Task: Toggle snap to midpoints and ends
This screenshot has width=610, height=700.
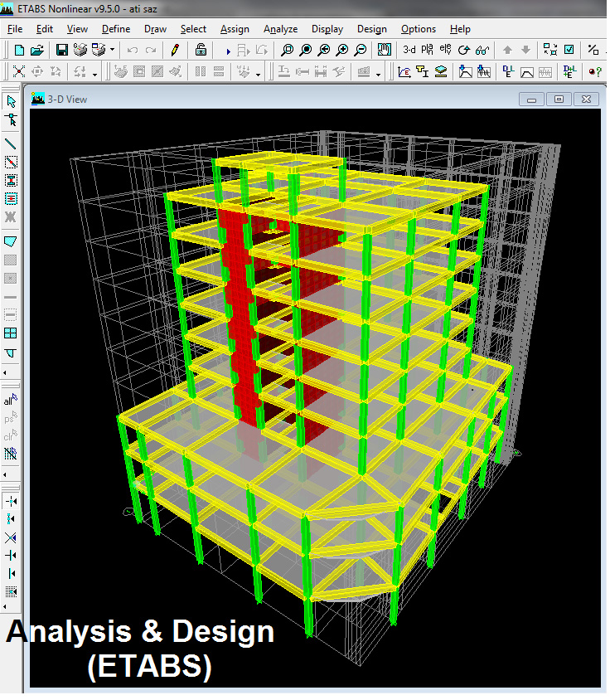Action: [x=11, y=519]
